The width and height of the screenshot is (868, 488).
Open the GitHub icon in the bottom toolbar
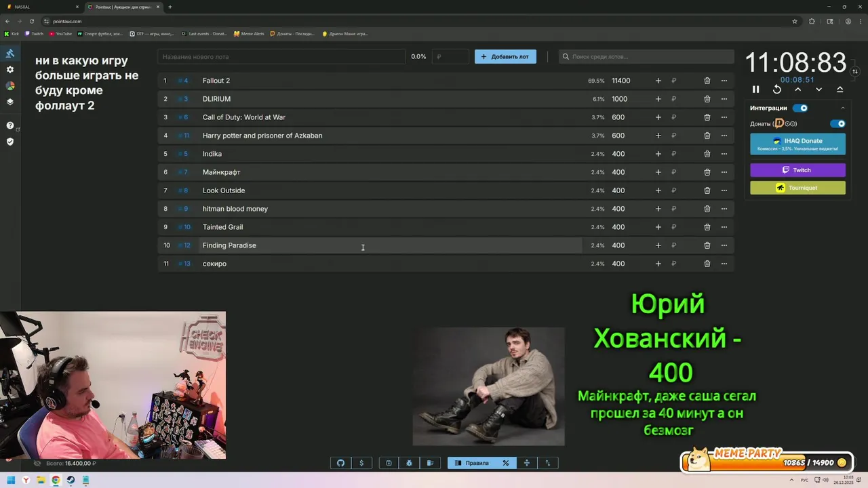tap(340, 463)
